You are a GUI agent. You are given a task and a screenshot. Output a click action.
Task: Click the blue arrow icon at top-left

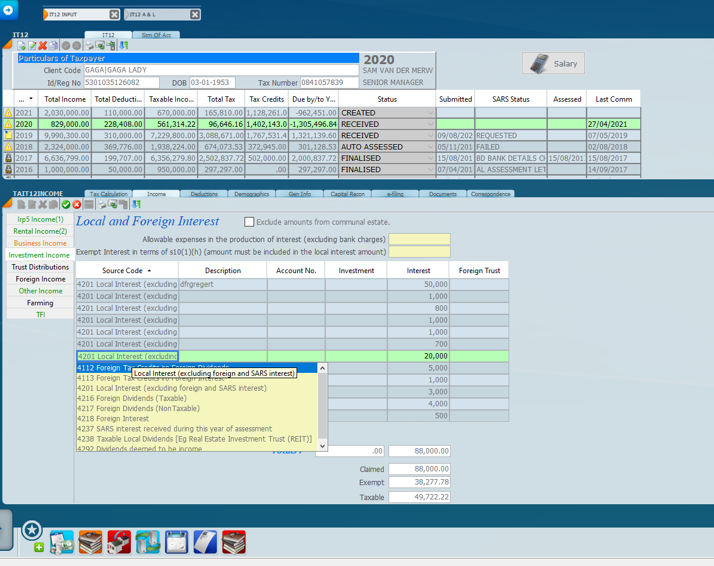click(x=9, y=10)
